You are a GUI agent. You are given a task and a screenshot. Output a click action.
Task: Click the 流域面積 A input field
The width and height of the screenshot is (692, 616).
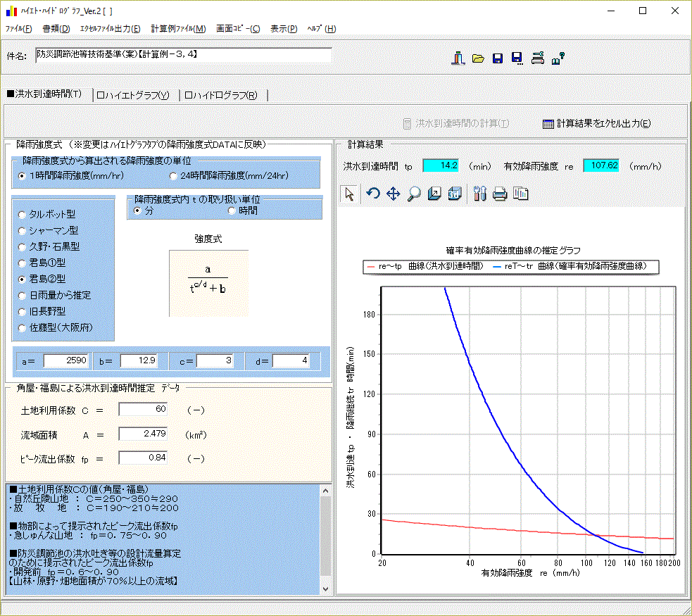pyautogui.click(x=143, y=434)
